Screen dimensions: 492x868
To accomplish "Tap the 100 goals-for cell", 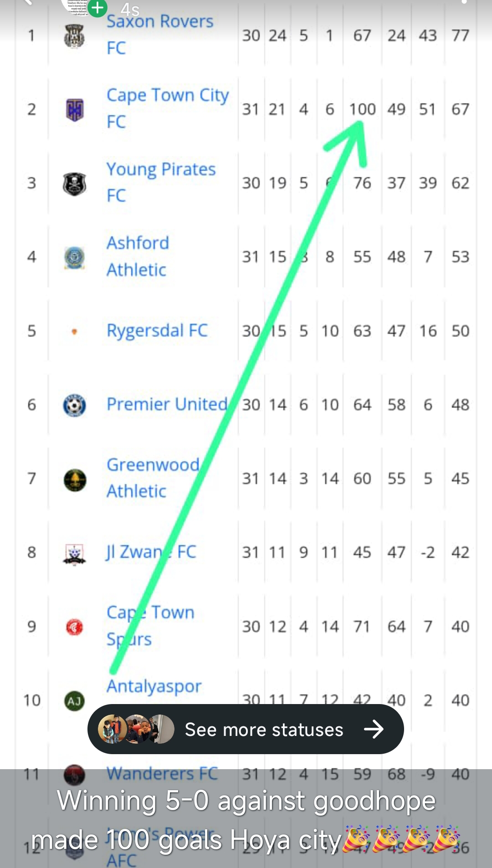I will click(x=362, y=109).
